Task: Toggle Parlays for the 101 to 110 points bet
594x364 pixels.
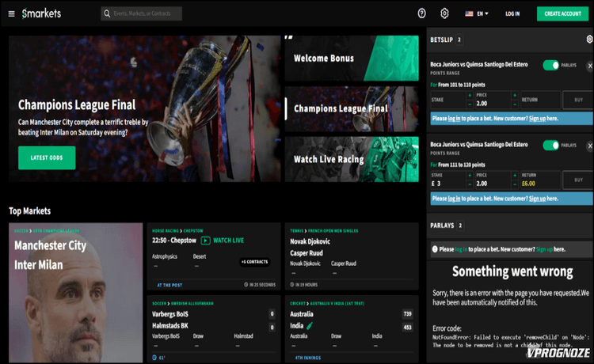Action: 550,65
